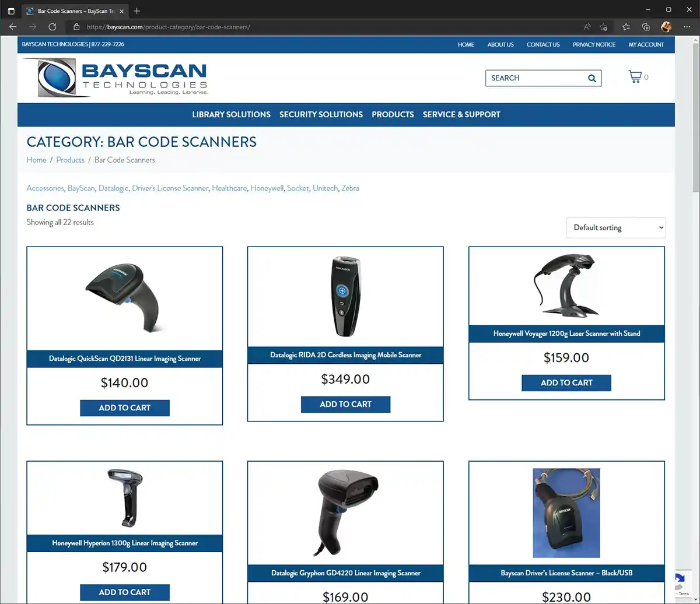Filter by Driver's License Scanner subcategory

(170, 188)
